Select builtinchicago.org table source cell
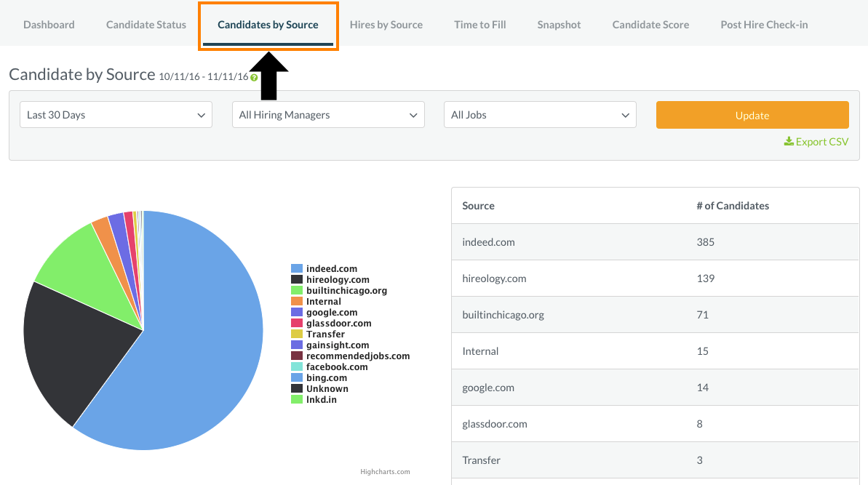 503,316
